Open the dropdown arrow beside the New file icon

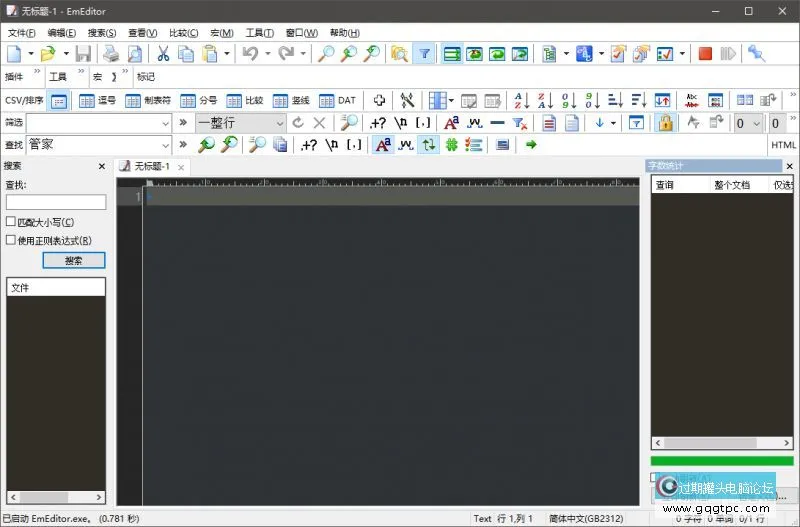click(30, 54)
